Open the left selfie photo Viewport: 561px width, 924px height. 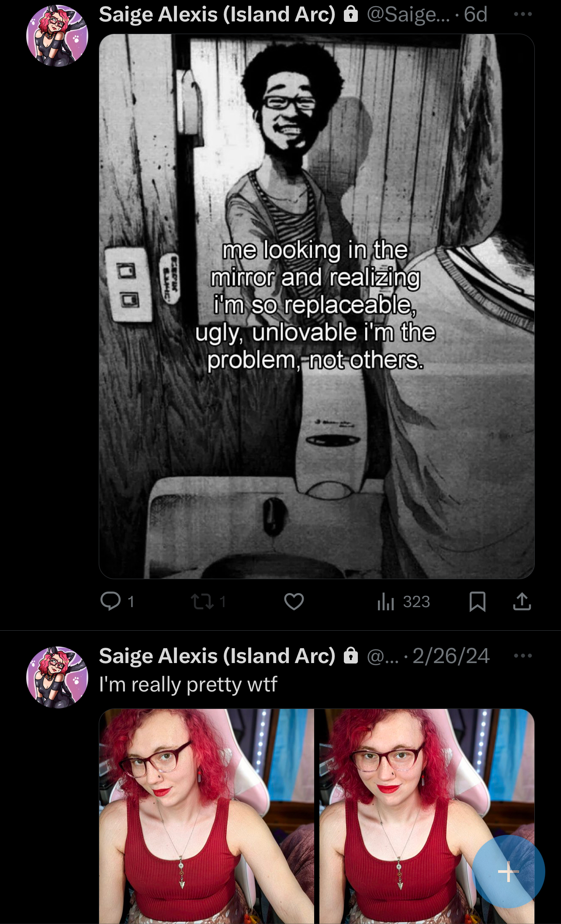point(207,816)
